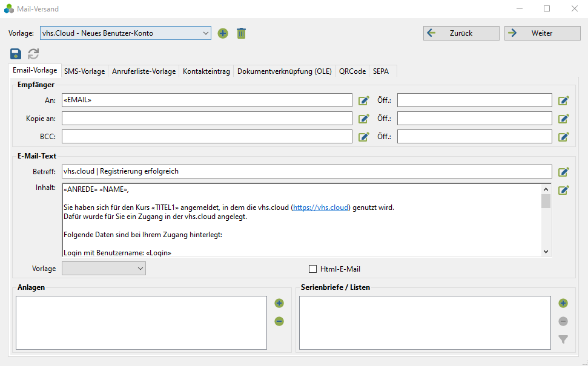Viewport: 588px width, 366px height.
Task: Add a Serienbrief list entry
Action: point(563,303)
